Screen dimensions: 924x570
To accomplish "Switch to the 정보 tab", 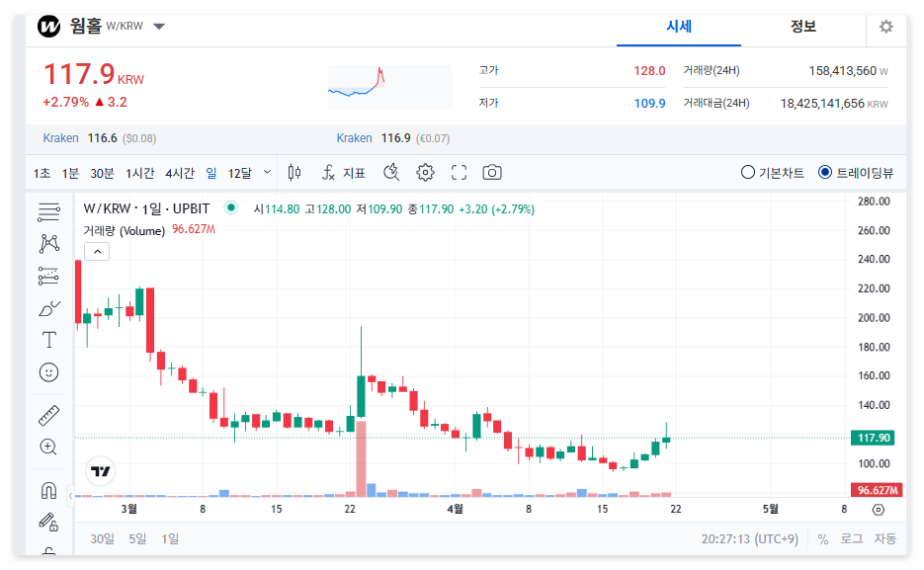I will click(x=802, y=30).
